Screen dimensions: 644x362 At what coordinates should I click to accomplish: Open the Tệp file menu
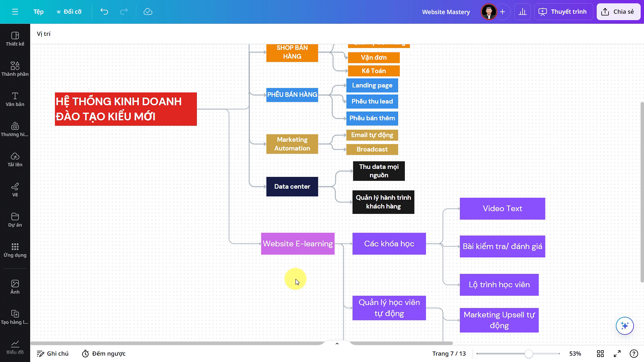39,12
